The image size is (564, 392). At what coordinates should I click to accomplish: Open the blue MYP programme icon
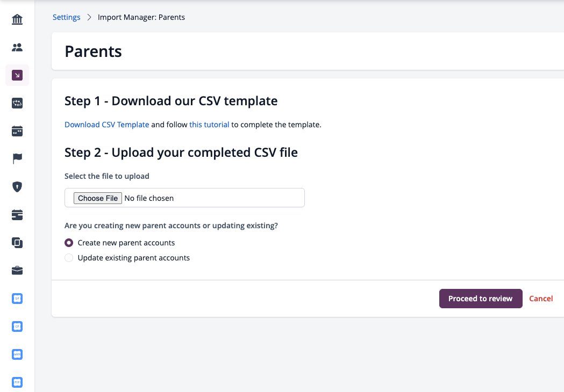click(17, 354)
